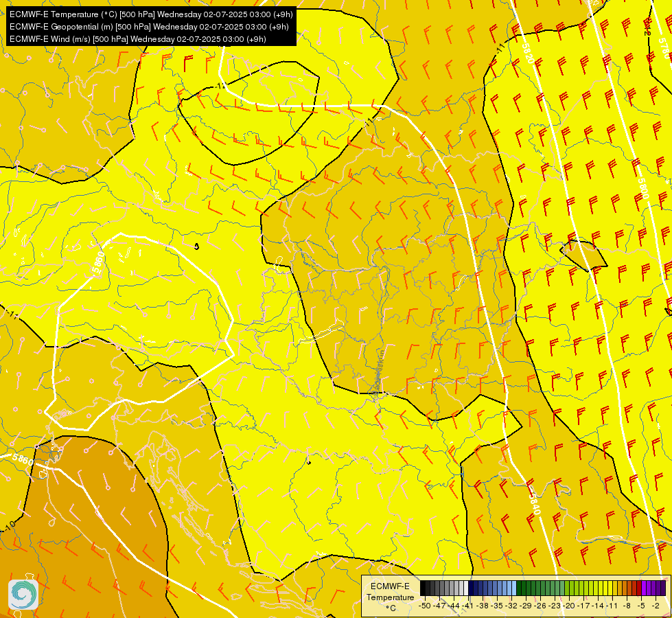
Task: Click the -8 value on temperature scale
Action: click(x=627, y=606)
